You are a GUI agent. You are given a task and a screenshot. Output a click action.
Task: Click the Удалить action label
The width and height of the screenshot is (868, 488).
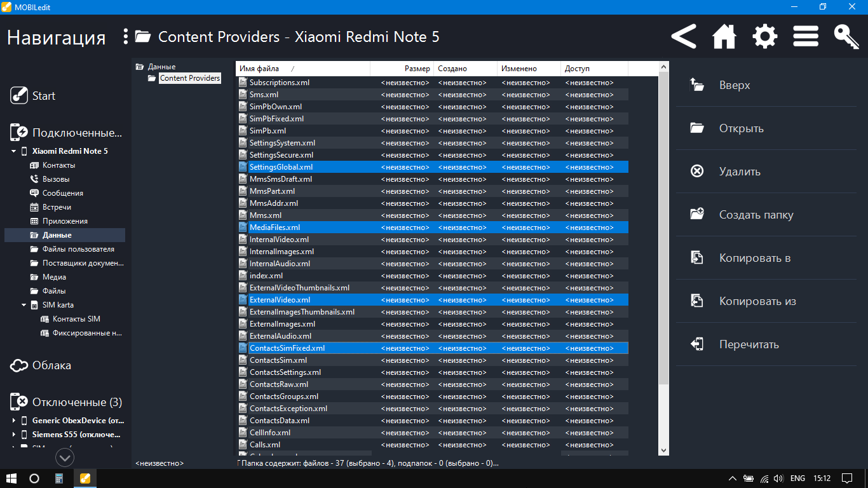point(740,172)
